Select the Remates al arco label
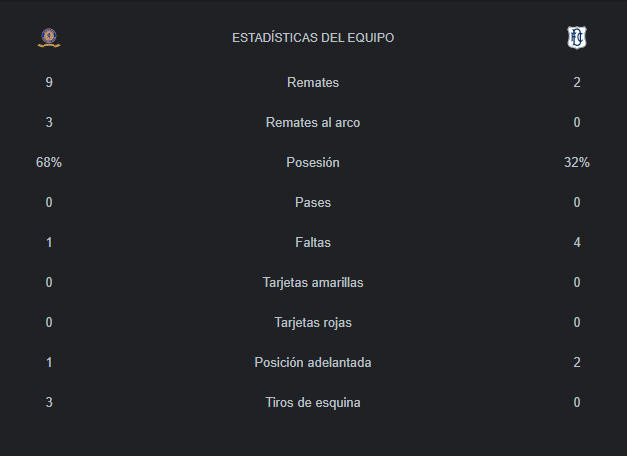Viewport: 627px width, 456px height. tap(313, 122)
